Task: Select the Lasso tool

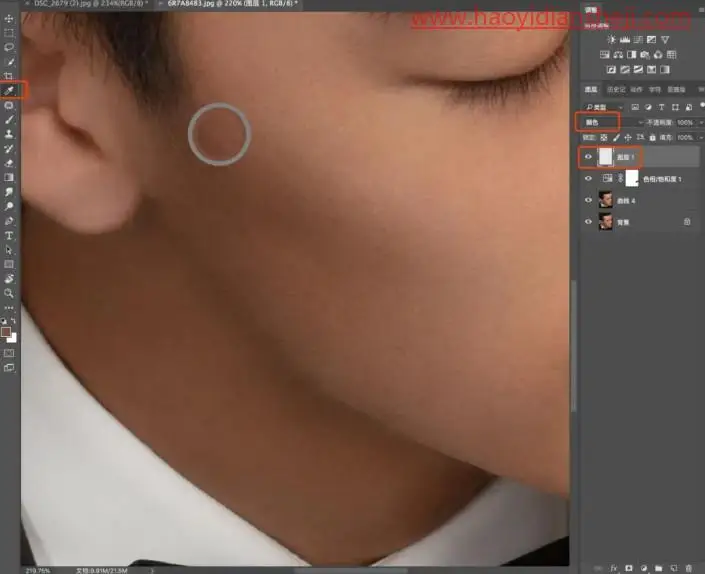Action: pyautogui.click(x=9, y=48)
